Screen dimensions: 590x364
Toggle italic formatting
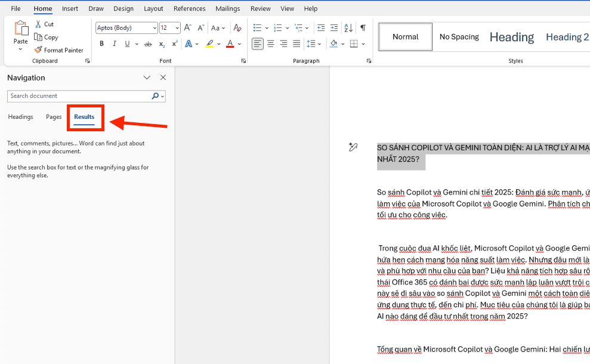tap(115, 44)
